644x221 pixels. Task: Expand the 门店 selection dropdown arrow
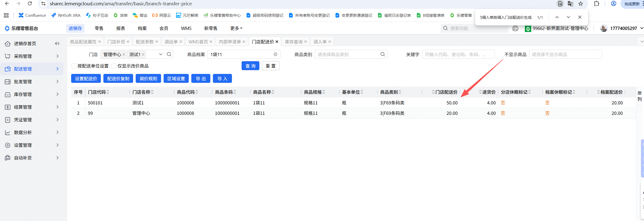[x=161, y=54]
